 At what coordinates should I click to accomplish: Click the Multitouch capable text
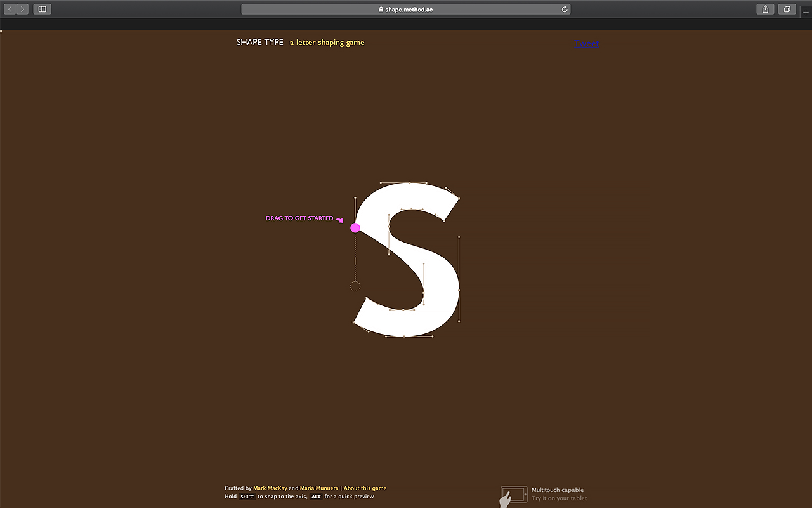[558, 490]
